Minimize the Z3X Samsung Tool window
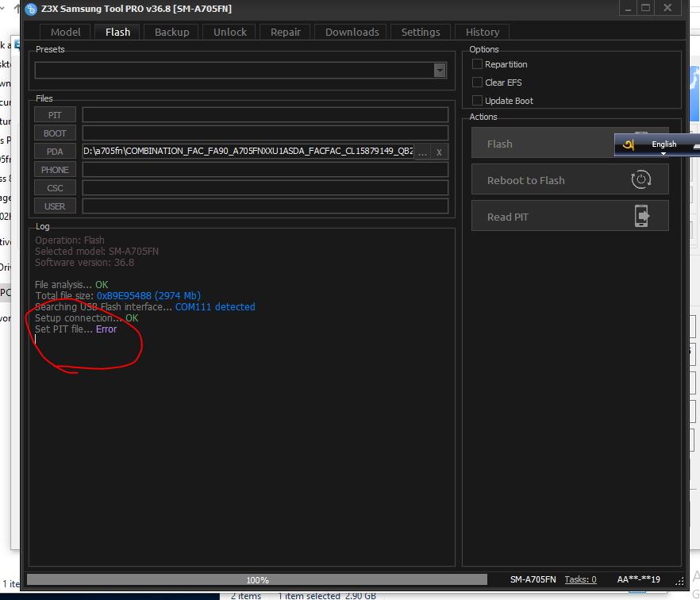This screenshot has width=700, height=600. 628,9
